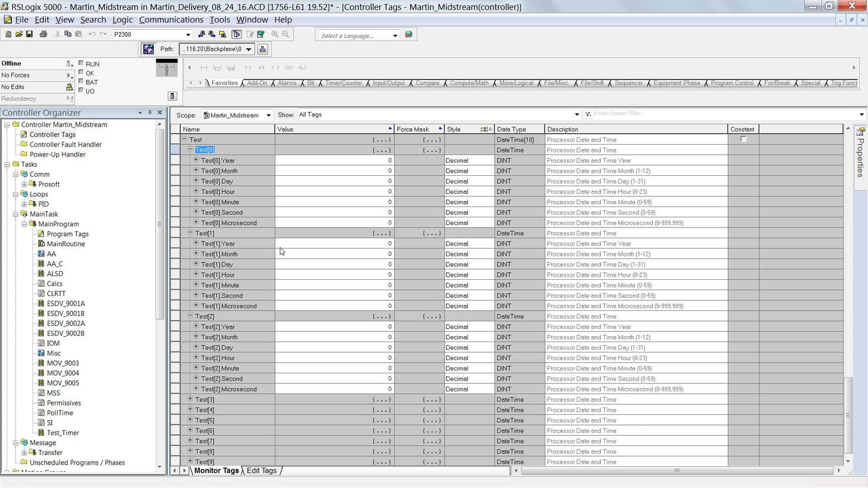Viewport: 868px width, 488px height.
Task: Collapse the Test[0] tag row
Action: click(190, 149)
